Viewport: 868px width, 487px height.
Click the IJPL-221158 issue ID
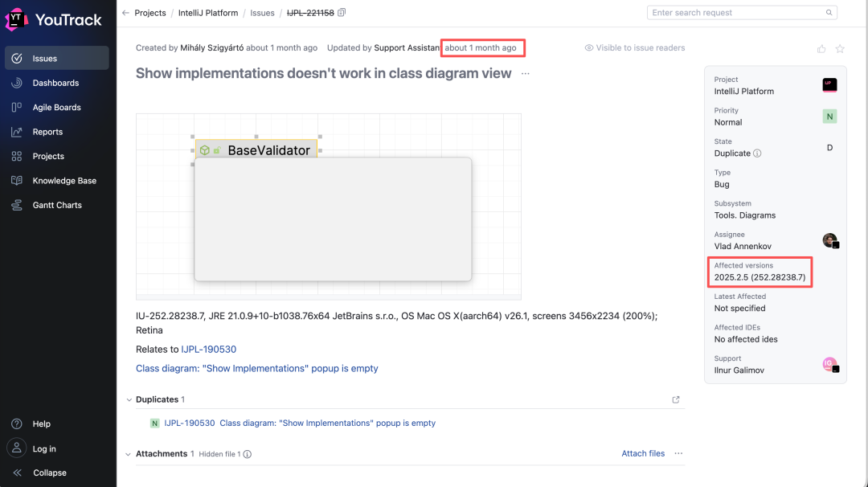point(310,13)
